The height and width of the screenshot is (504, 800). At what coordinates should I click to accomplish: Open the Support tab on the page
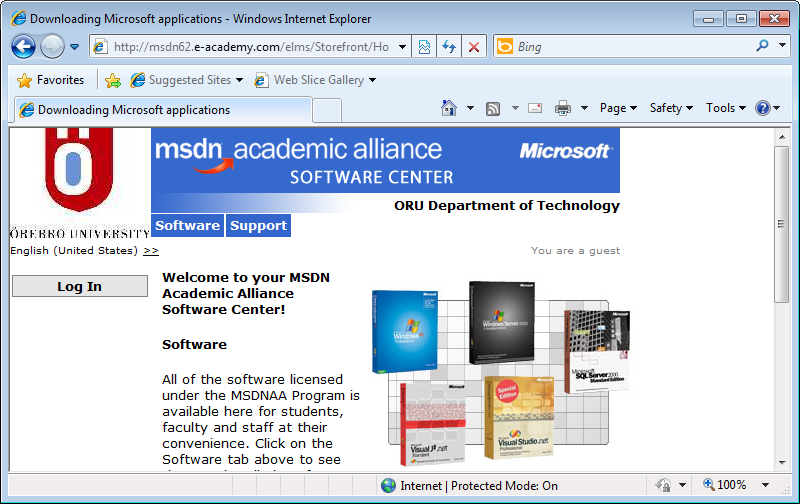point(258,225)
